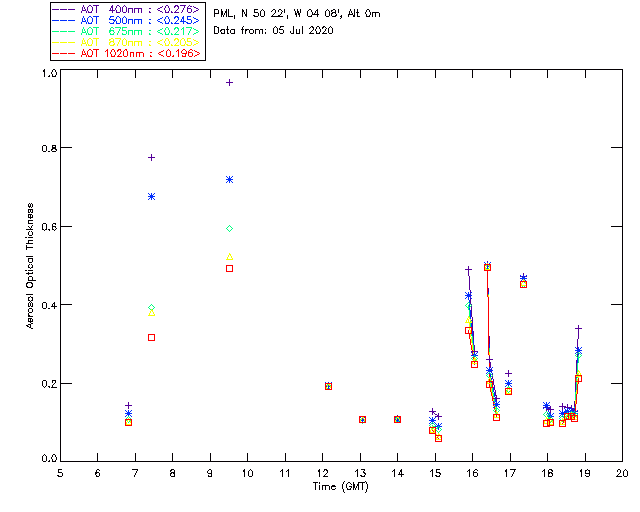Click the blue asterisk marker near 0.68

(x=151, y=197)
